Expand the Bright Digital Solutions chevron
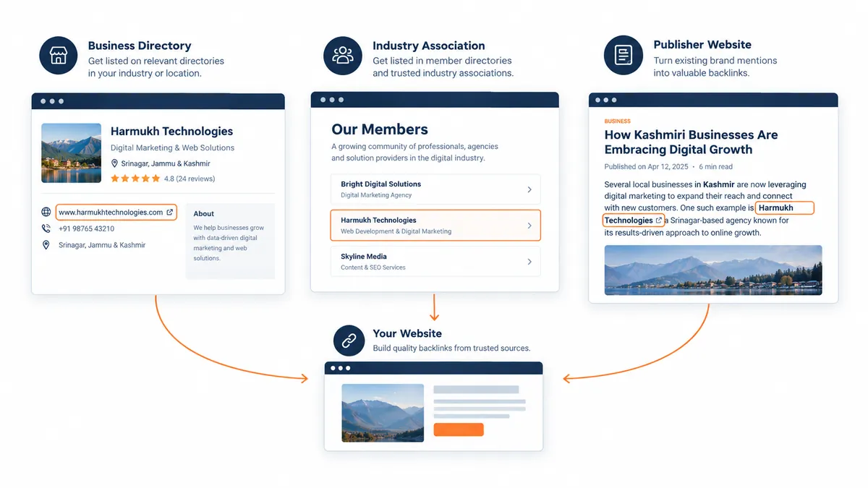Screen dimensions: 868x488 pos(529,189)
